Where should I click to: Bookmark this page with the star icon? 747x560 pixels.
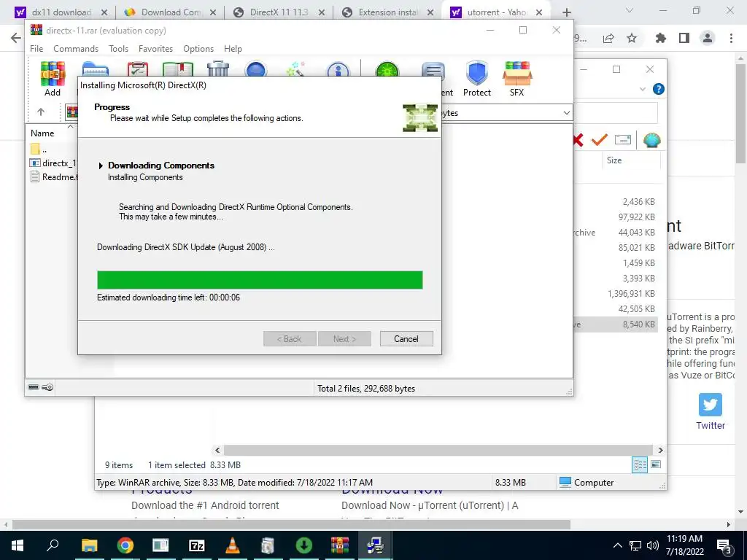632,38
